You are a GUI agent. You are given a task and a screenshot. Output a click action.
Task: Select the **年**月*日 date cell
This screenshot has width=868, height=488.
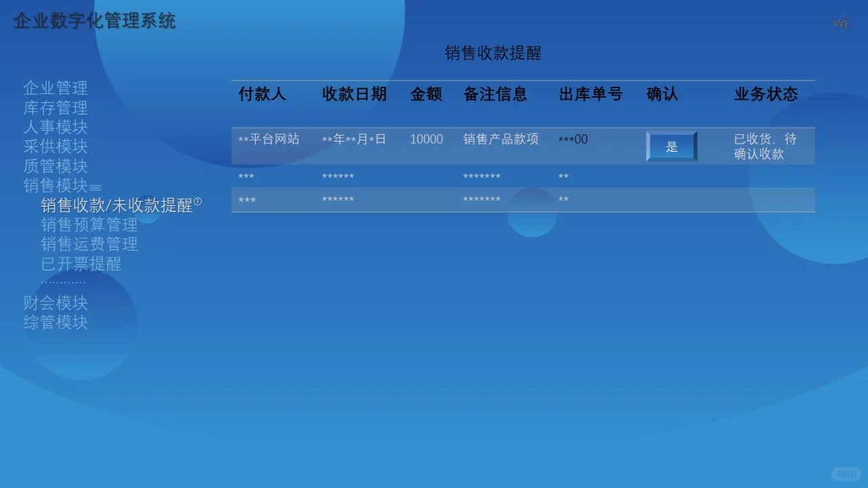[x=354, y=139]
